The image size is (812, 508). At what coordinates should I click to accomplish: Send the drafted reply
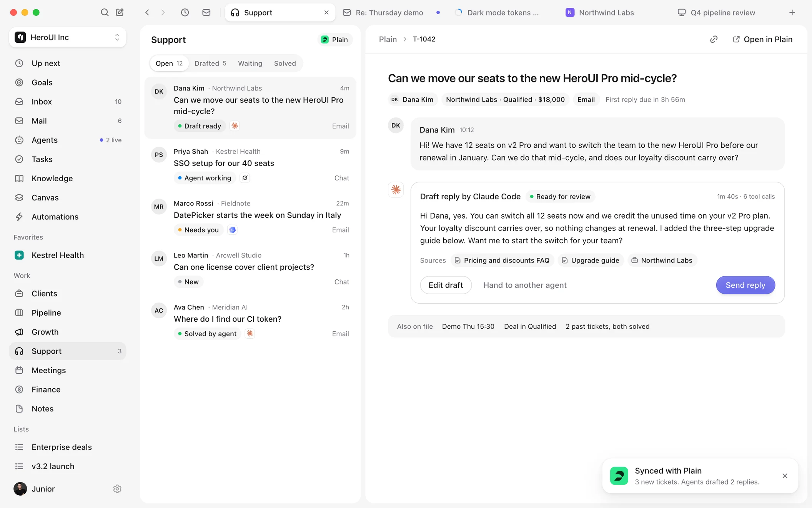pos(745,285)
